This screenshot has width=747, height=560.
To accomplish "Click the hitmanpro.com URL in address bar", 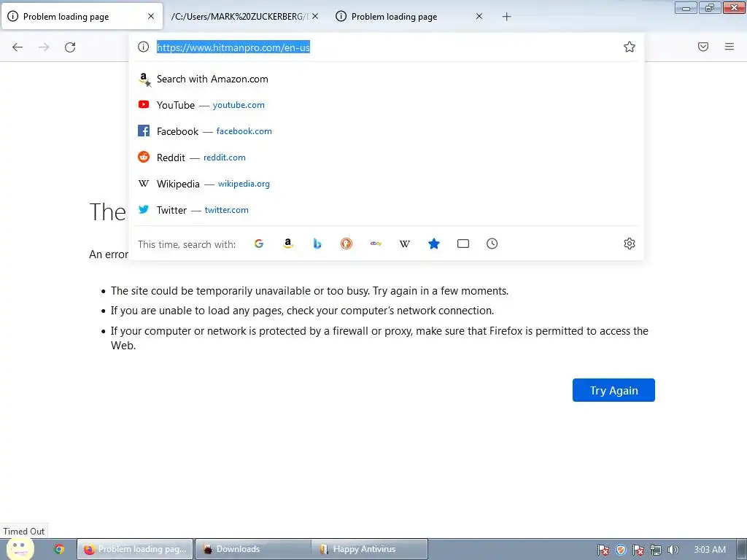I will click(233, 47).
